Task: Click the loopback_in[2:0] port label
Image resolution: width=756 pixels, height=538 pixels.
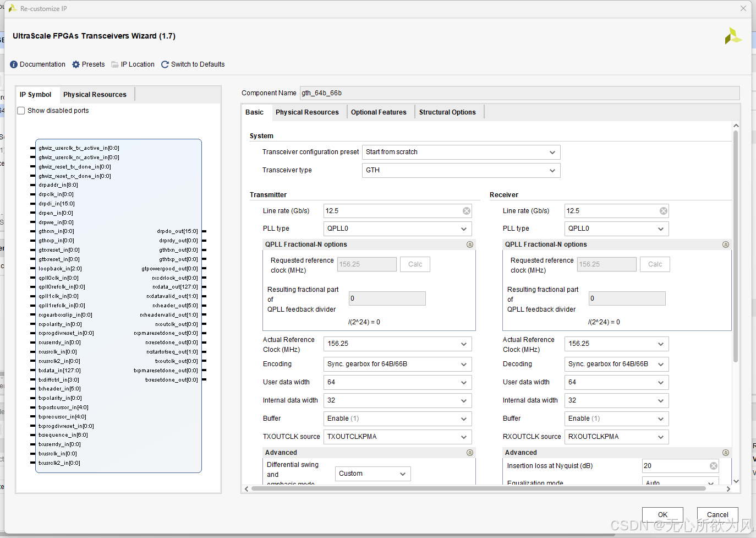Action: [60, 269]
